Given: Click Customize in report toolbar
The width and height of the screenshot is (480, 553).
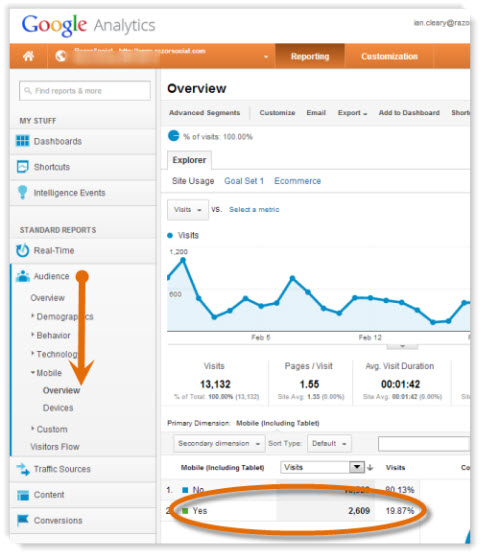Looking at the screenshot, I should 277,113.
